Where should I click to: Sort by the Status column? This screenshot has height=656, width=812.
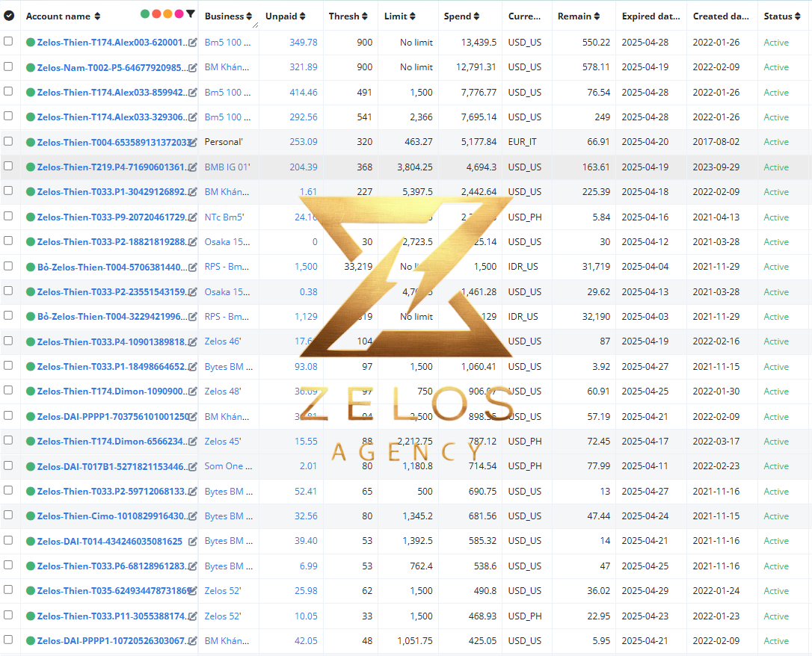[x=782, y=16]
